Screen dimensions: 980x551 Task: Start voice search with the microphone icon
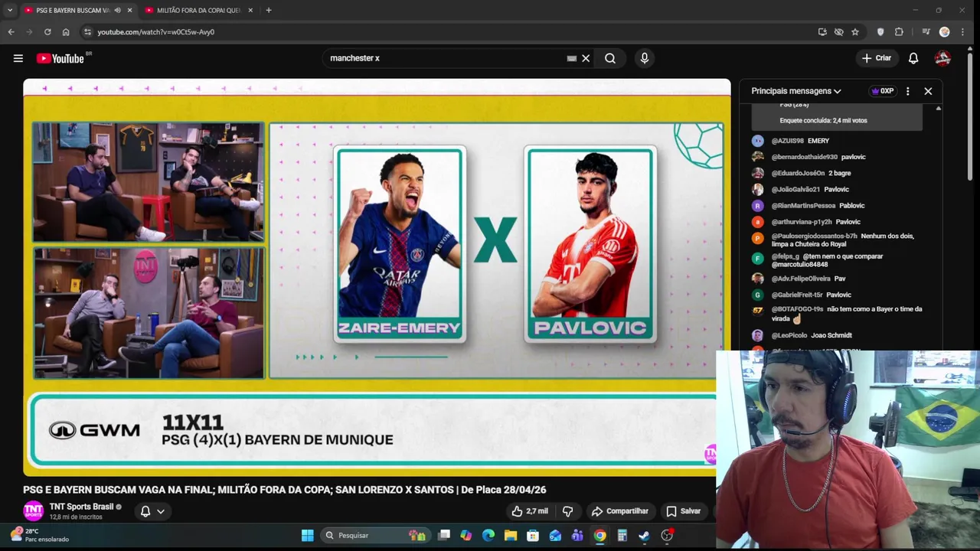[x=644, y=58]
